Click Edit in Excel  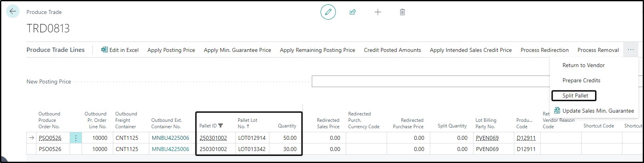pos(120,50)
